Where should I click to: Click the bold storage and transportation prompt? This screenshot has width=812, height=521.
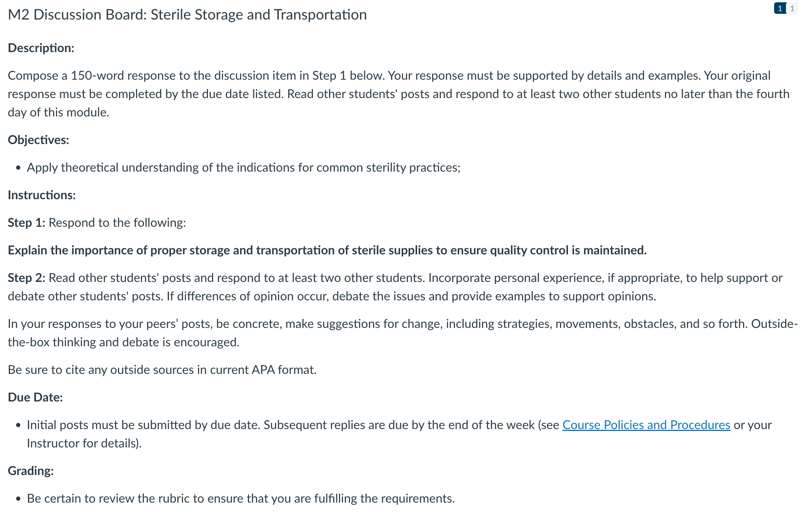click(327, 250)
